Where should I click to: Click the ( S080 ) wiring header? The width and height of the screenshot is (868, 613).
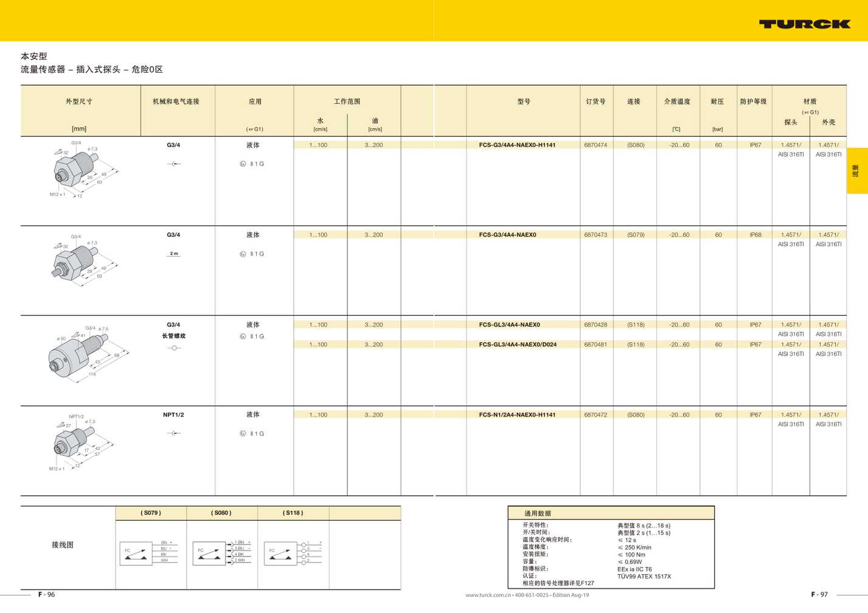tap(222, 513)
